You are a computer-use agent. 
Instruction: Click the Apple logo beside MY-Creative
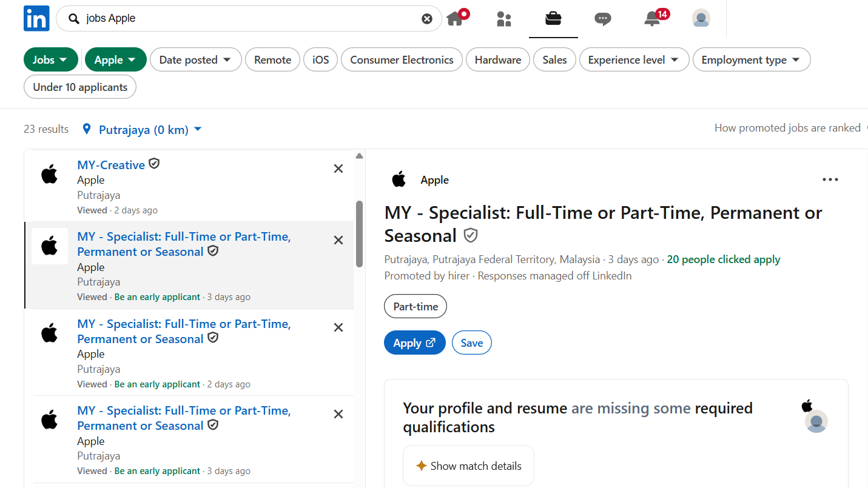point(50,175)
